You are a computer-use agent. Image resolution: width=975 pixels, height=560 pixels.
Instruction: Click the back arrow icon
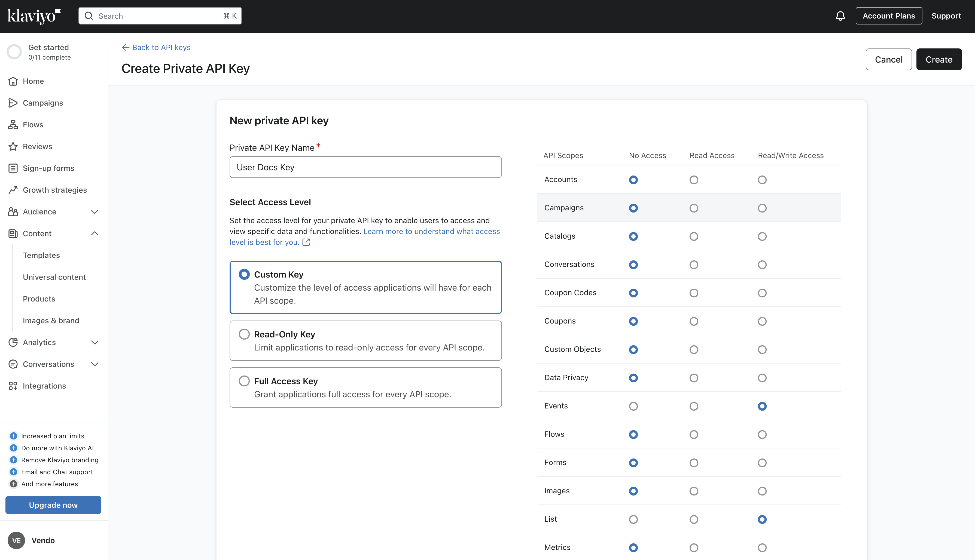126,47
